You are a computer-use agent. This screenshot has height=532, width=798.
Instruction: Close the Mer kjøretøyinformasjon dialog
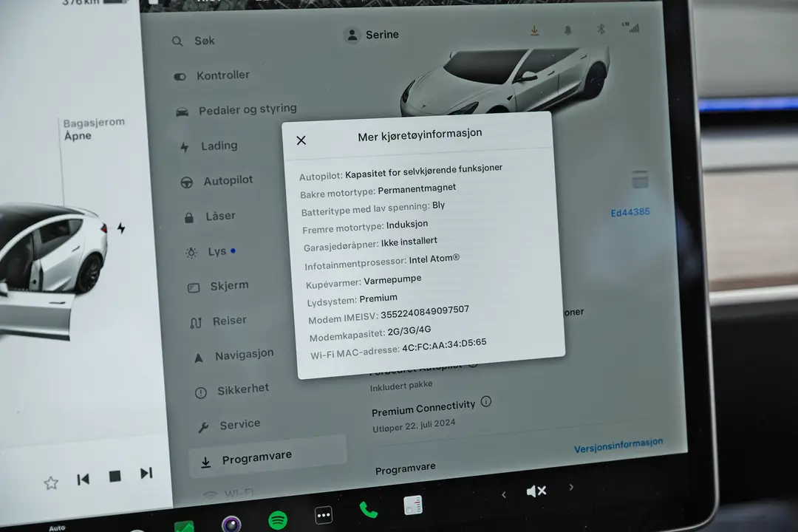301,140
